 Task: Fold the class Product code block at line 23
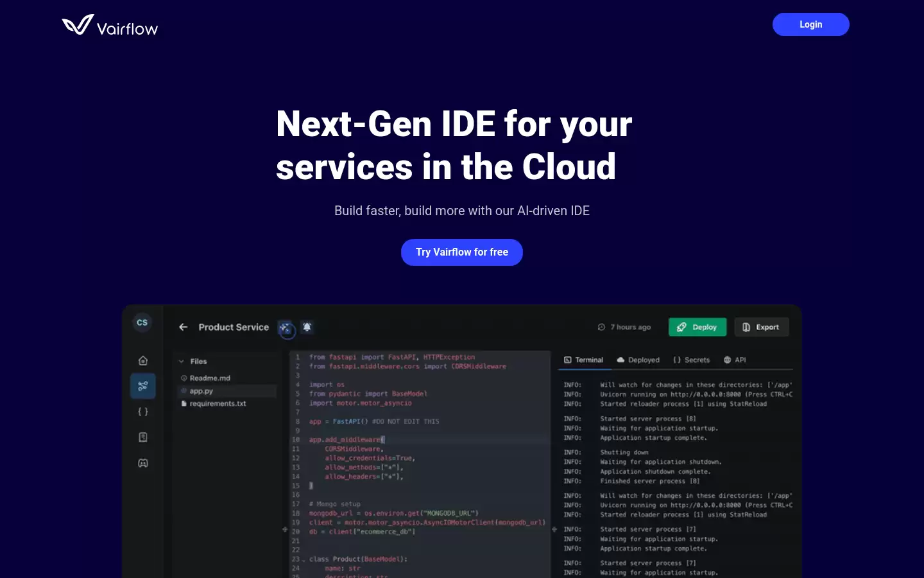tap(304, 559)
